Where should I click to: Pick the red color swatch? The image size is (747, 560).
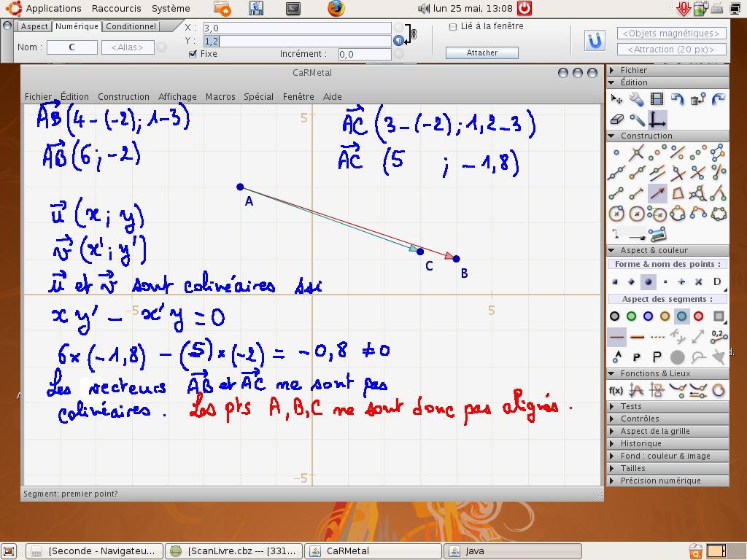pyautogui.click(x=699, y=316)
